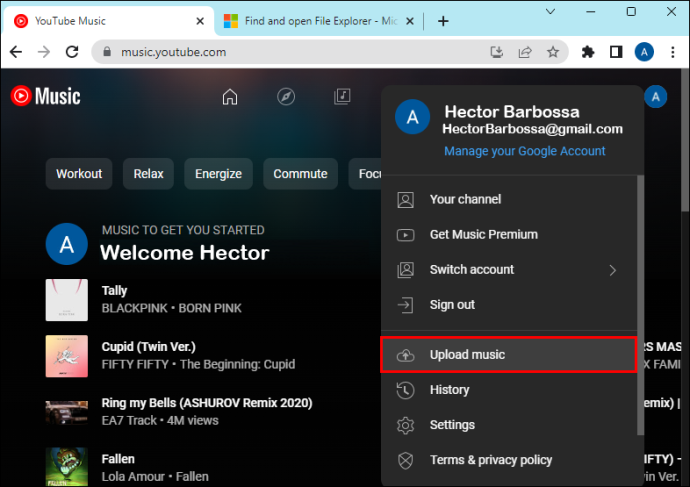Open Chrome extensions puzzle icon
The image size is (690, 487).
click(x=588, y=52)
